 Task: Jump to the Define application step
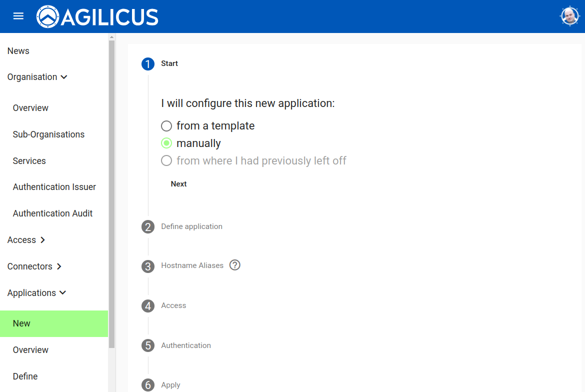pos(191,226)
